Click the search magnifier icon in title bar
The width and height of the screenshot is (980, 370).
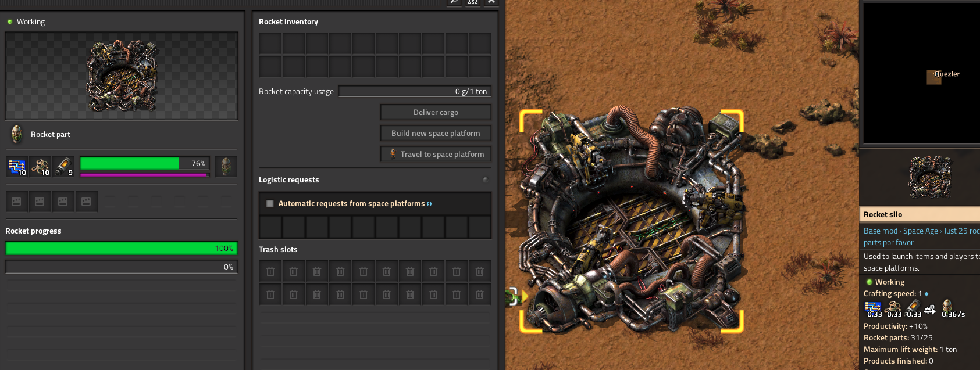coord(454,2)
